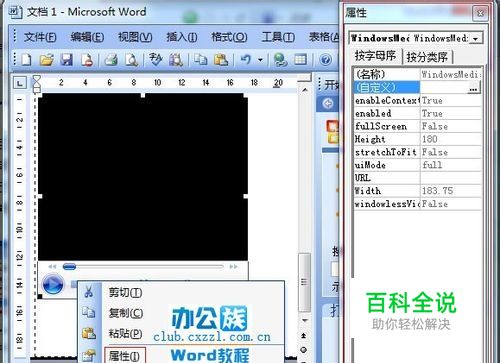The image size is (500, 363).
Task: Switch to the 按字母序 tab
Action: 375,56
